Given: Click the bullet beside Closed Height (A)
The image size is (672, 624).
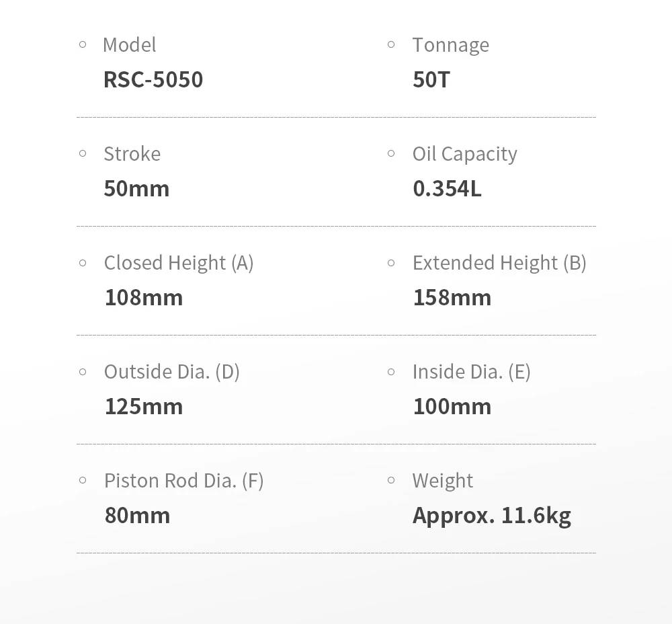Looking at the screenshot, I should point(83,262).
